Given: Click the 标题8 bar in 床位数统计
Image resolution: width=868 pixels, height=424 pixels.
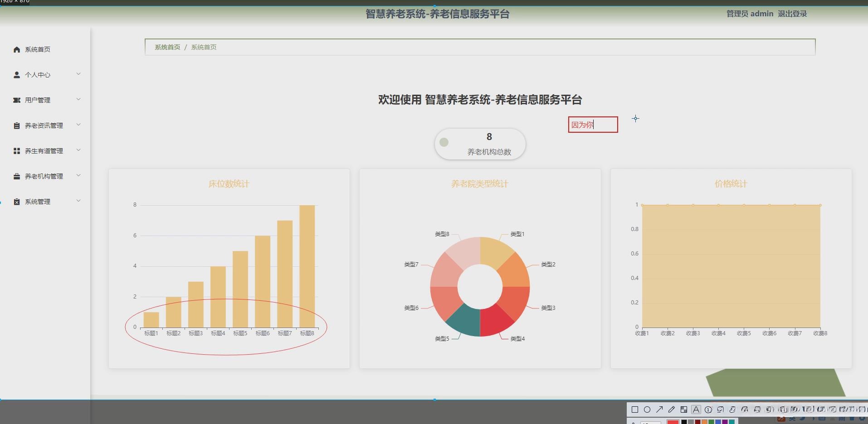Looking at the screenshot, I should click(307, 266).
